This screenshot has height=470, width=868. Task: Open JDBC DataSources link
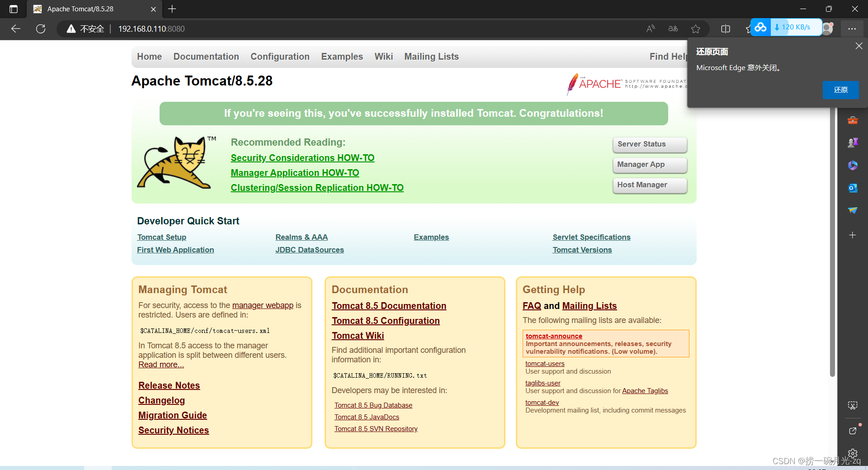[x=310, y=250]
